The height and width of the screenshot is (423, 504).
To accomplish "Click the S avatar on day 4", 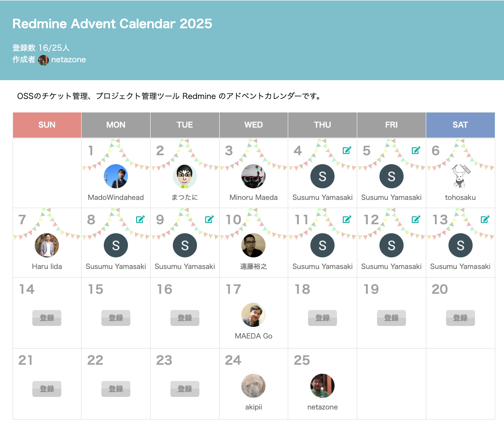I will click(322, 176).
